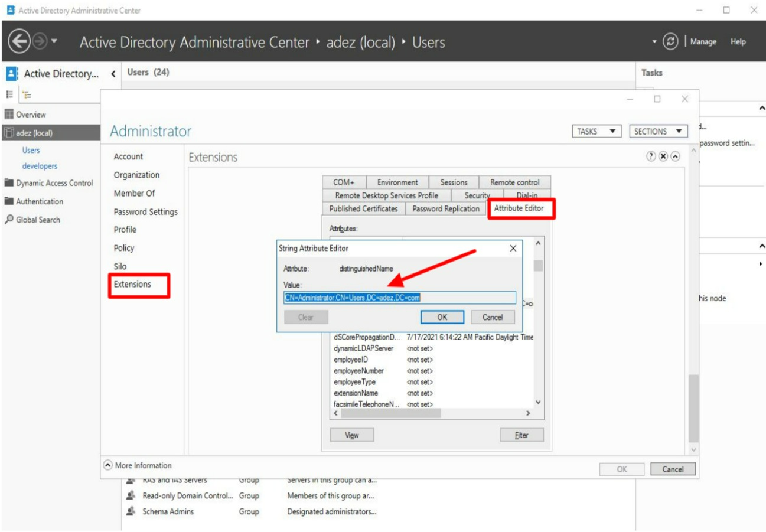Click the adez (local) breadcrumb
The width and height of the screenshot is (766, 532).
(361, 43)
